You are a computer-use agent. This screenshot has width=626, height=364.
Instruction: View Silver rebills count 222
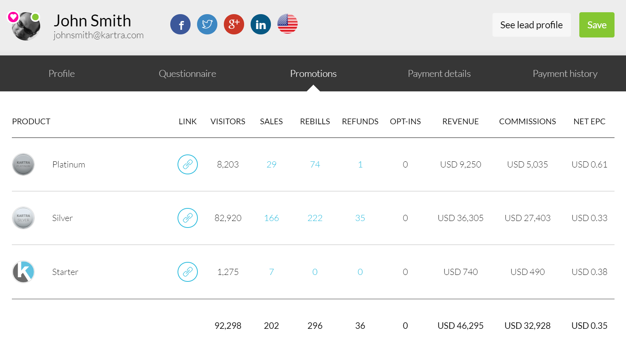pyautogui.click(x=315, y=218)
